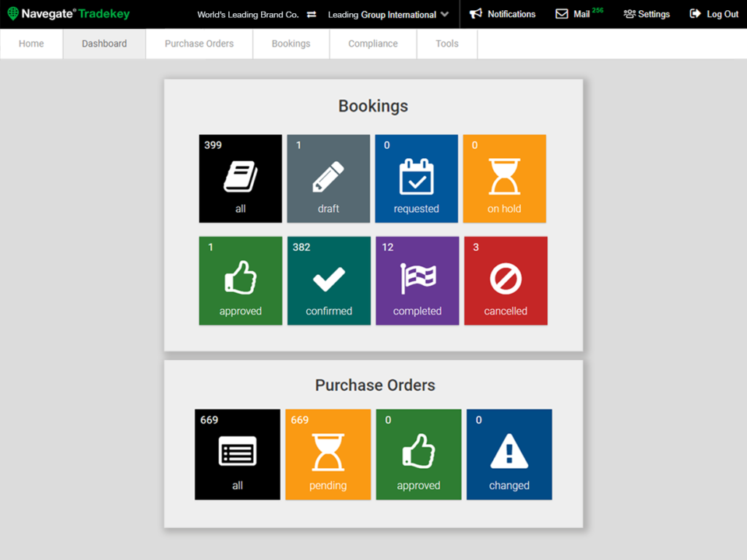
Task: Switch to the Purchase Orders tab
Action: (x=199, y=44)
